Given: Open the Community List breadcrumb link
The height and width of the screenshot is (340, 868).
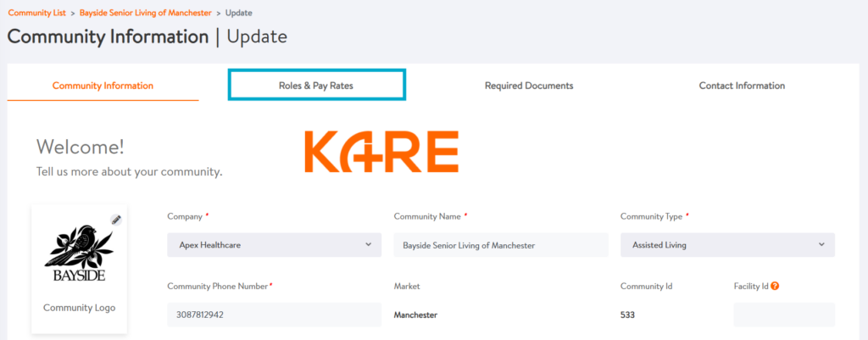Looking at the screenshot, I should pos(37,12).
